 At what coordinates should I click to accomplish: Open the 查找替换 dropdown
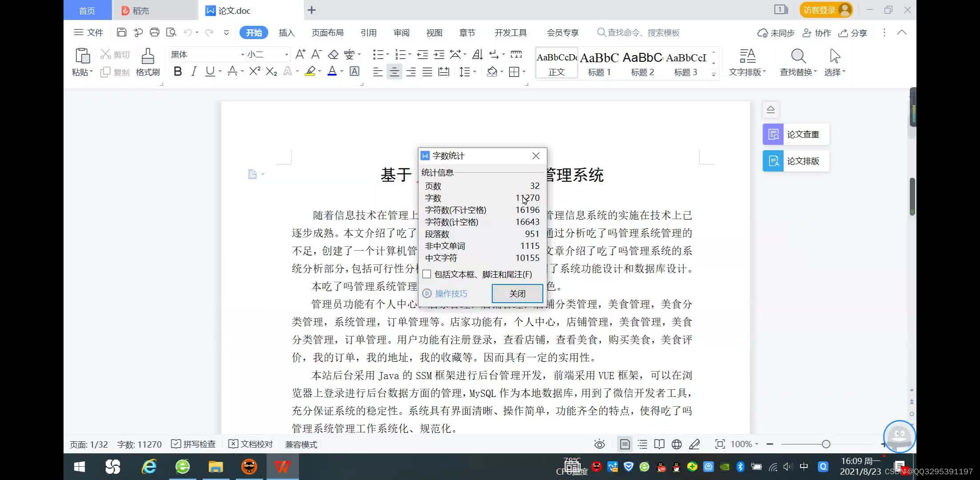click(798, 72)
